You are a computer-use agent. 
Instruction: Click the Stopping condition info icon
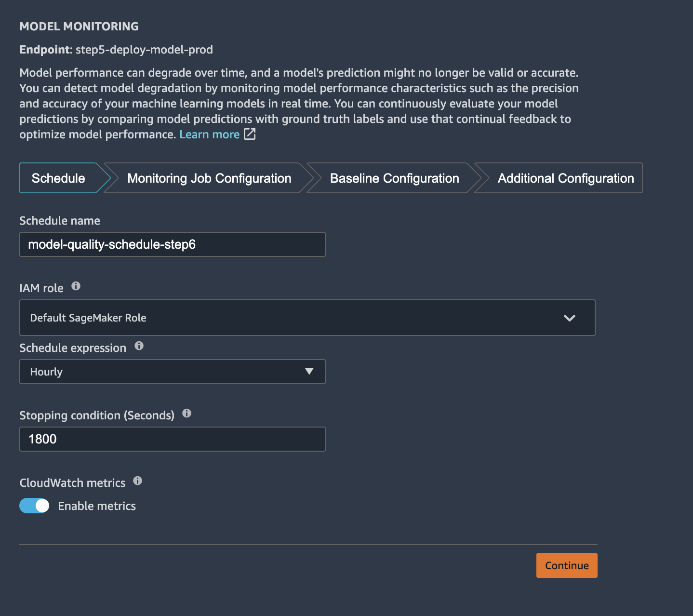pos(187,413)
